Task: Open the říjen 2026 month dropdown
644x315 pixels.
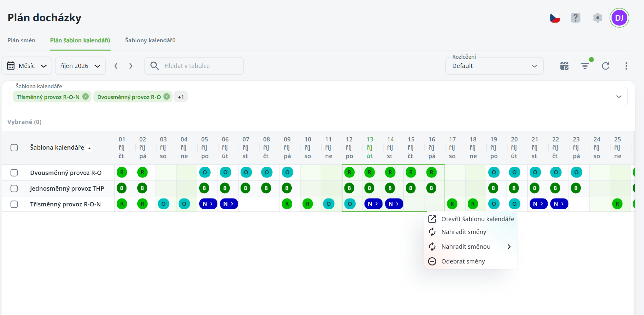Action: point(80,66)
